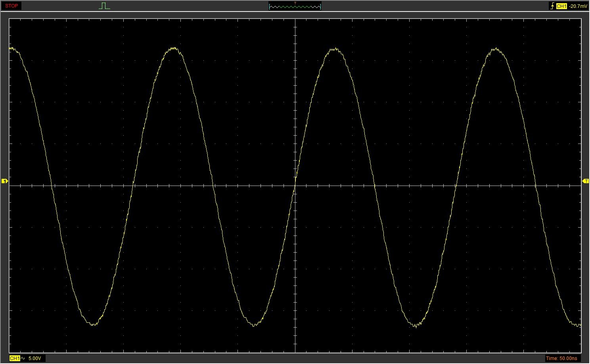Click the rising edge trigger icon
590x364 pixels.
pyautogui.click(x=552, y=6)
